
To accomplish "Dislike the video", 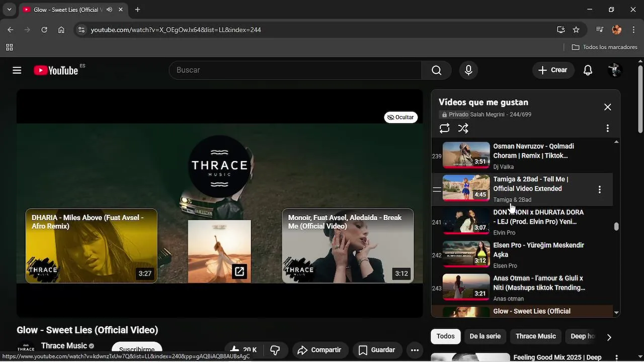I will 275,350.
